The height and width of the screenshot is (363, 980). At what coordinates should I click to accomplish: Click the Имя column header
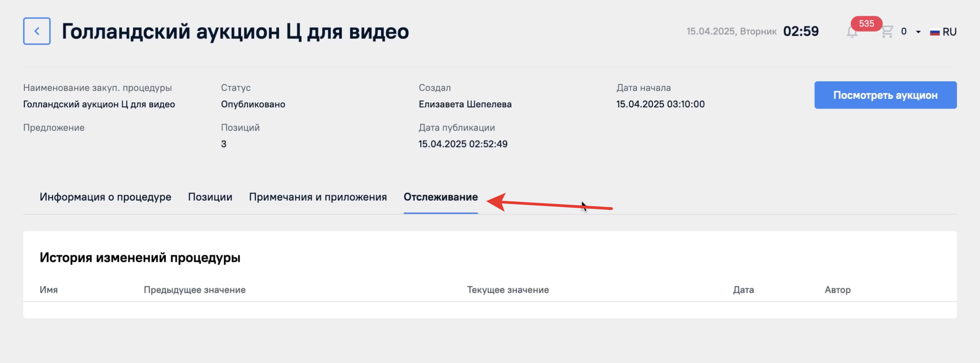(49, 290)
